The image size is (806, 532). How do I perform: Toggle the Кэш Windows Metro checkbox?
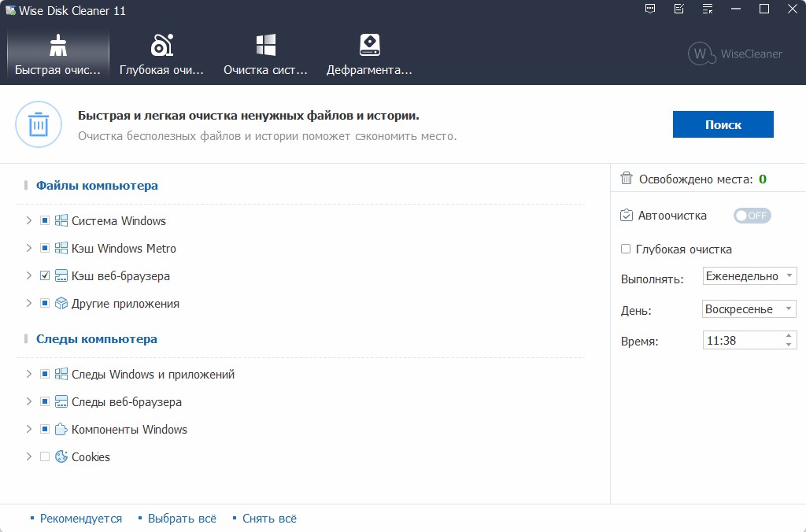pos(45,248)
